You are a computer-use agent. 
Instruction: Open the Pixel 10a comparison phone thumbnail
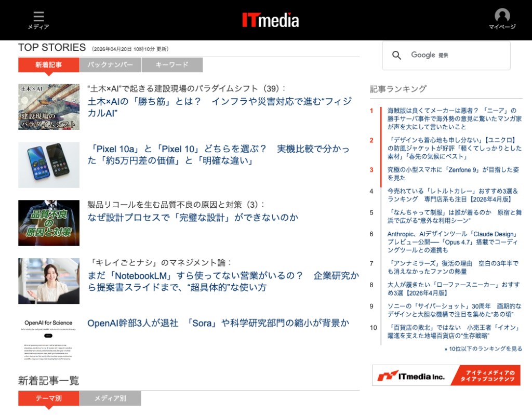click(x=49, y=165)
